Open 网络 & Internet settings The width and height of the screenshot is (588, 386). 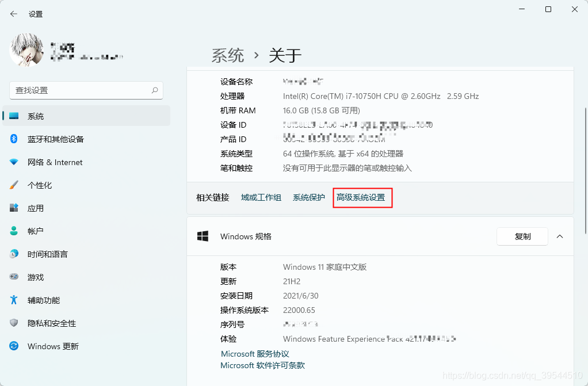click(x=86, y=162)
